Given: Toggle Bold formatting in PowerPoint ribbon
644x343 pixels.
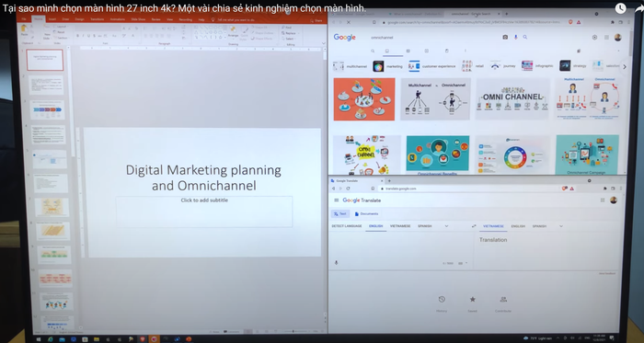Looking at the screenshot, I should [77, 36].
